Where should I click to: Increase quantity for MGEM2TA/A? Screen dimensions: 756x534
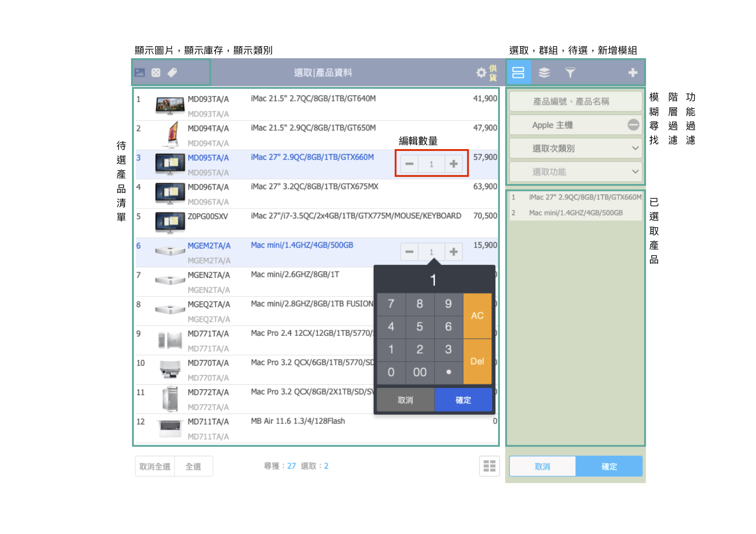(x=453, y=252)
